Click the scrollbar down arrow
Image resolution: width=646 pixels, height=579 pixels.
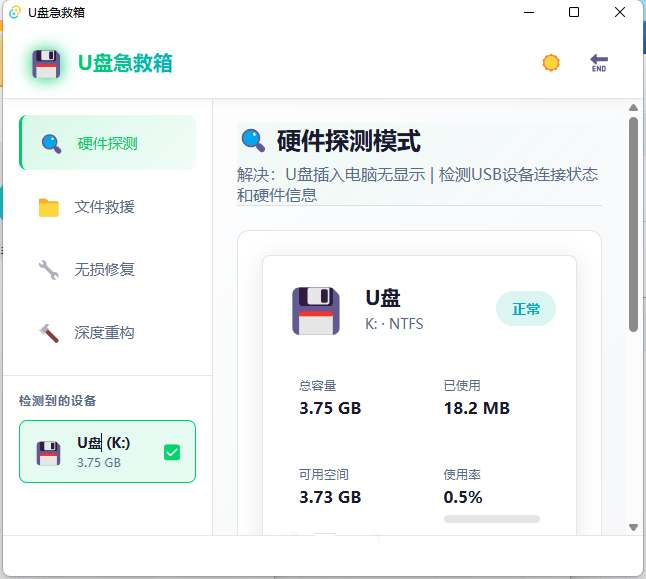pyautogui.click(x=634, y=527)
